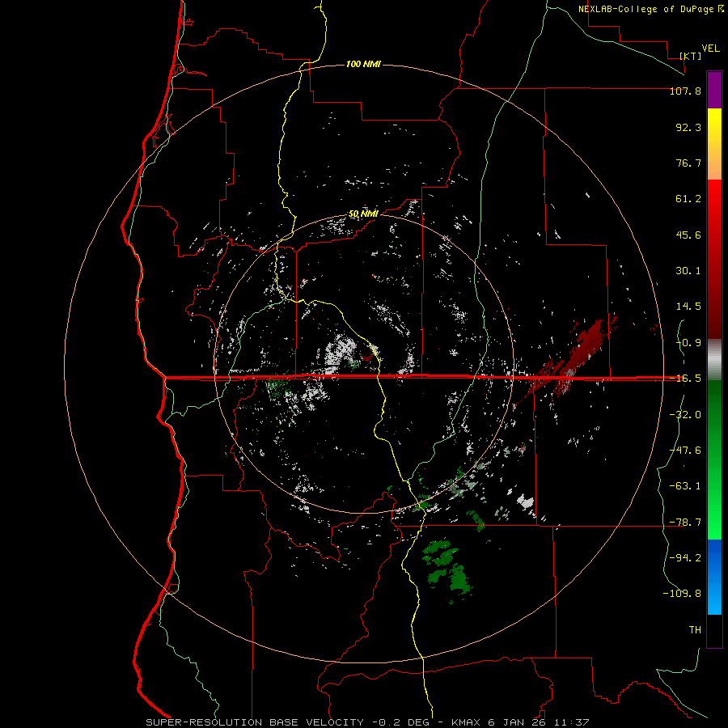Click the 100 NMI range ring label
728x728 pixels.
(363, 64)
